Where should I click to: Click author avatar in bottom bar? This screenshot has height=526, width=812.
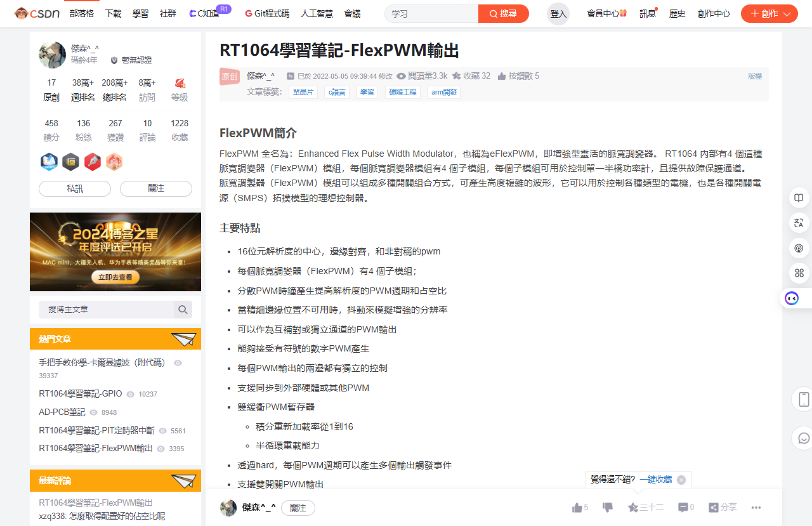(228, 508)
